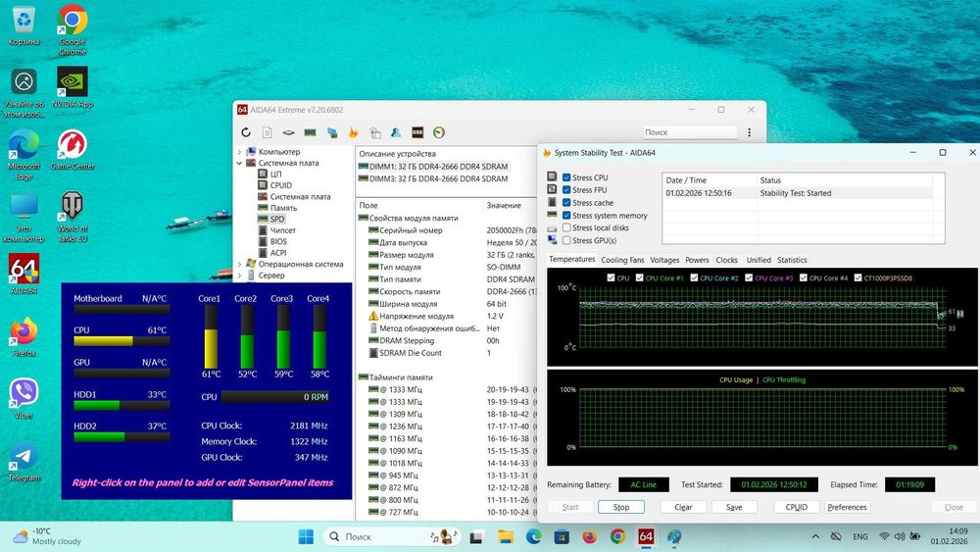Collapse the Системная плата tree node
Screen dimensions: 980x552
coord(239,163)
